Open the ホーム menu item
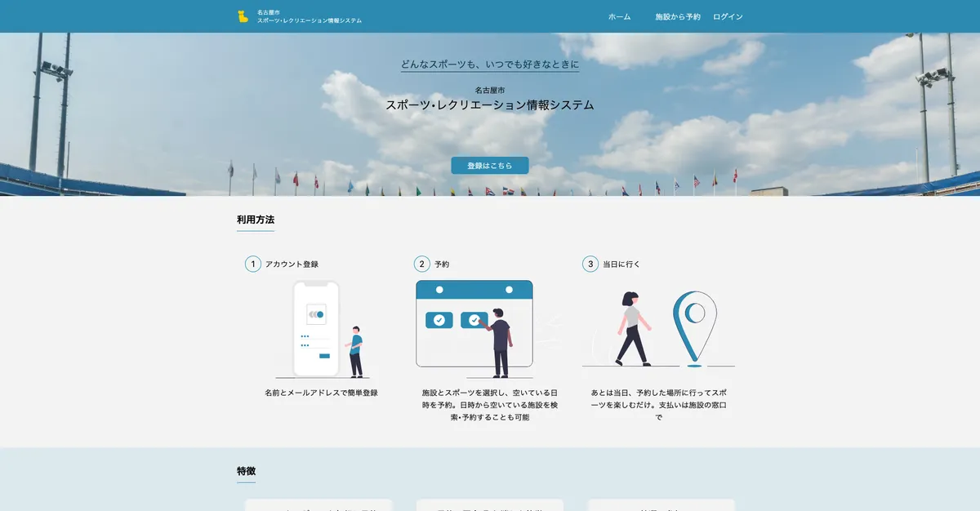The height and width of the screenshot is (511, 980). pyautogui.click(x=619, y=16)
